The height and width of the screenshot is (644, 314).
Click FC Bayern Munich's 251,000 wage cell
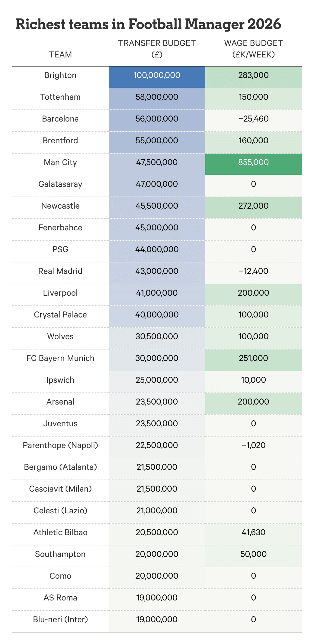253,358
